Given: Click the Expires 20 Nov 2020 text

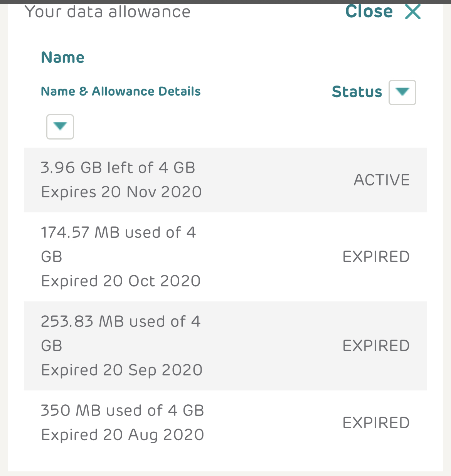Looking at the screenshot, I should pos(121,192).
